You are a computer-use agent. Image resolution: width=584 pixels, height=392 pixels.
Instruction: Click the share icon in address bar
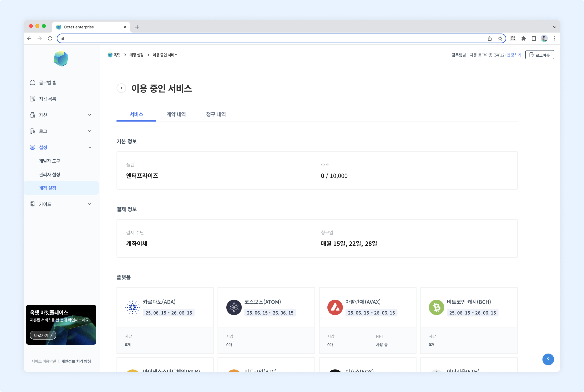(490, 38)
